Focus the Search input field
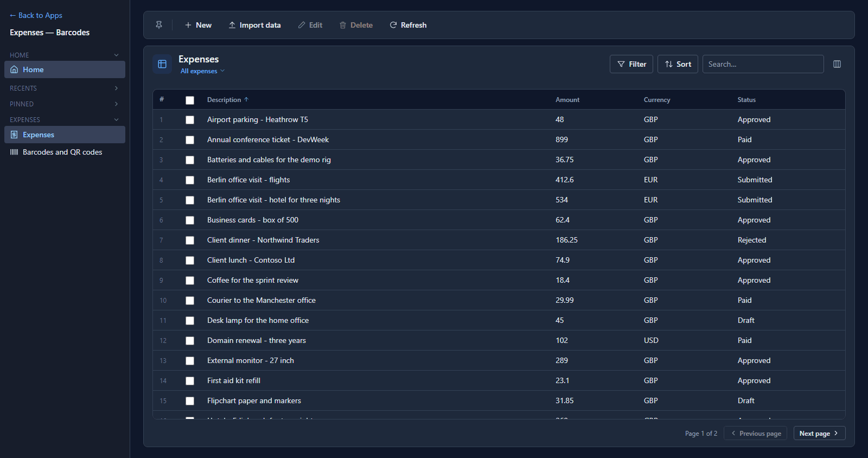 click(x=763, y=64)
